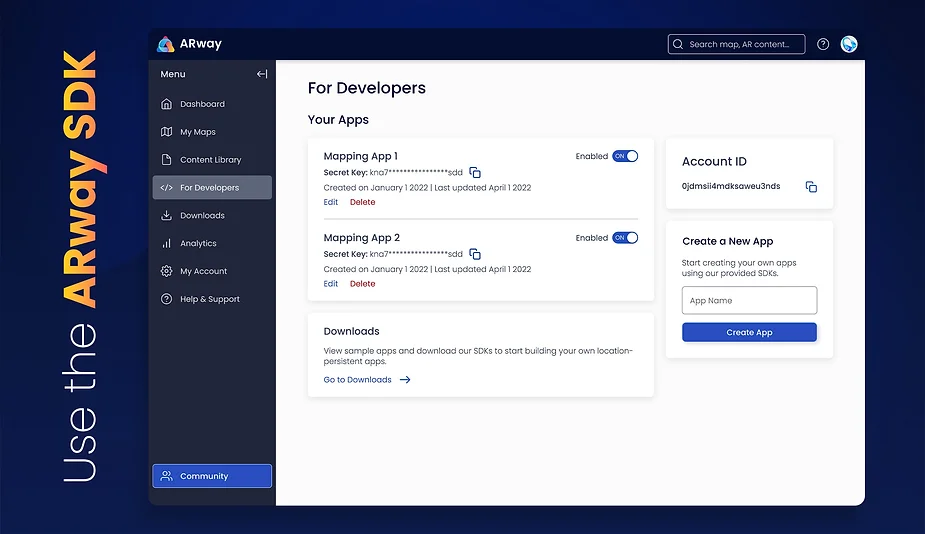Open Help & Support menu item
This screenshot has width=925, height=534.
[212, 299]
